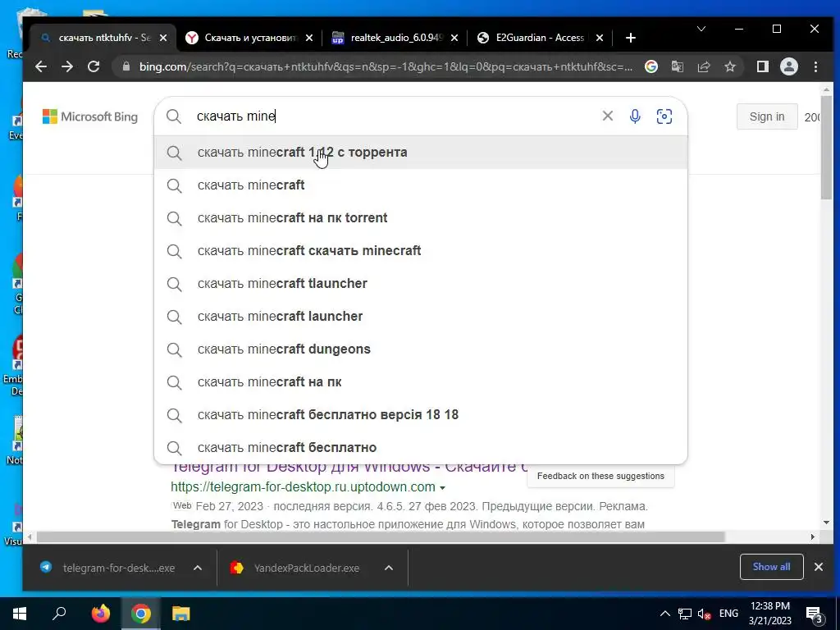840x630 pixels.
Task: Pick the suggestion 'скачать minecraft на пк'
Action: tap(421, 382)
